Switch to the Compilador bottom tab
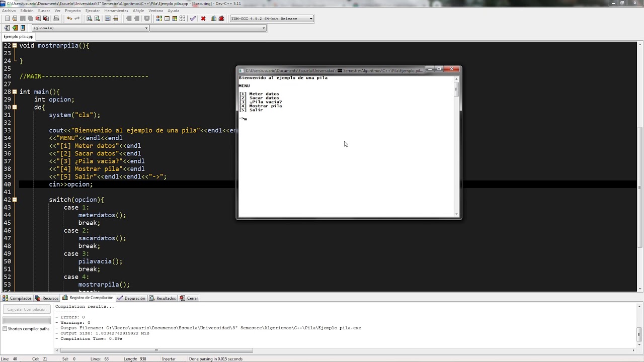Image resolution: width=644 pixels, height=362 pixels. coord(17,298)
